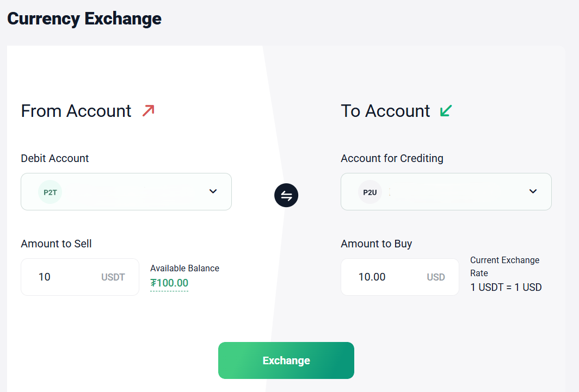Click the Available Balance label
The width and height of the screenshot is (579, 392).
pos(184,268)
